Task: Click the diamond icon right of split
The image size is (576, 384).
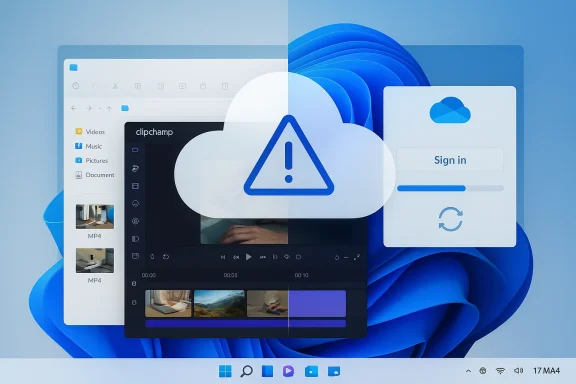Action: click(x=287, y=257)
